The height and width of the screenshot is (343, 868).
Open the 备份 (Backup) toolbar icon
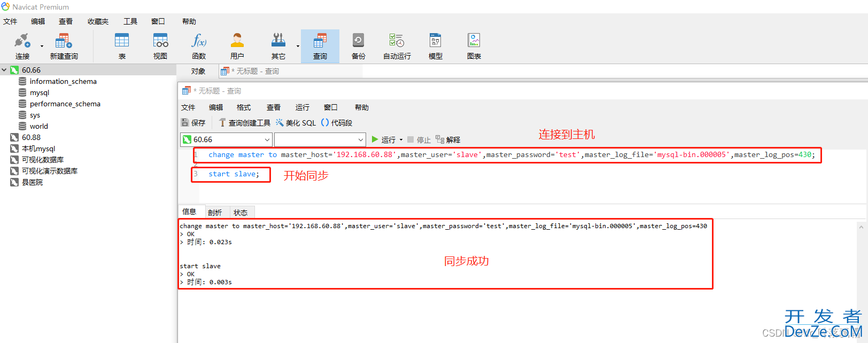359,46
